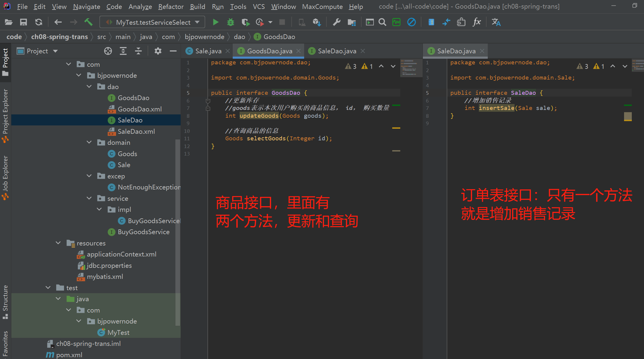Open the Refactor menu
This screenshot has height=359, width=644.
[171, 7]
